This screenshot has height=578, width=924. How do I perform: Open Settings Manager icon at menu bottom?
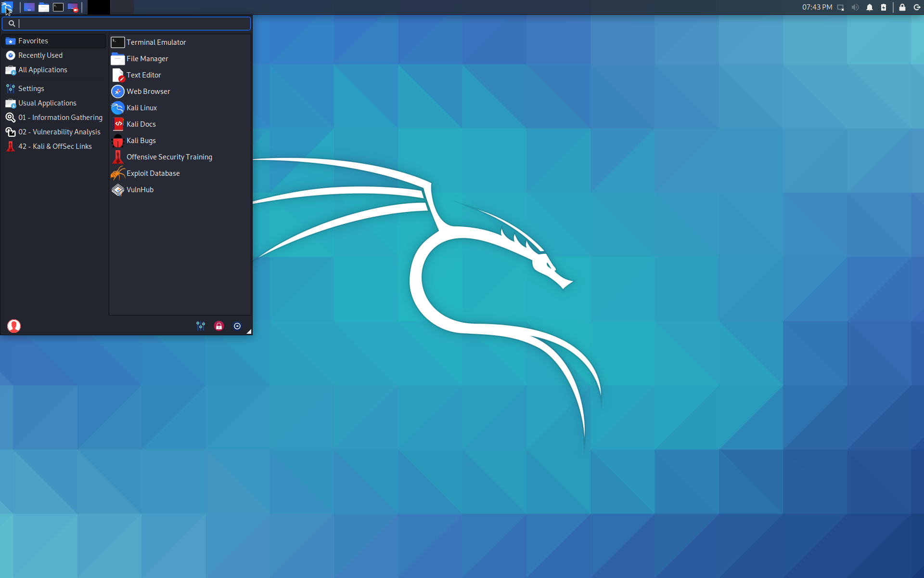point(201,326)
